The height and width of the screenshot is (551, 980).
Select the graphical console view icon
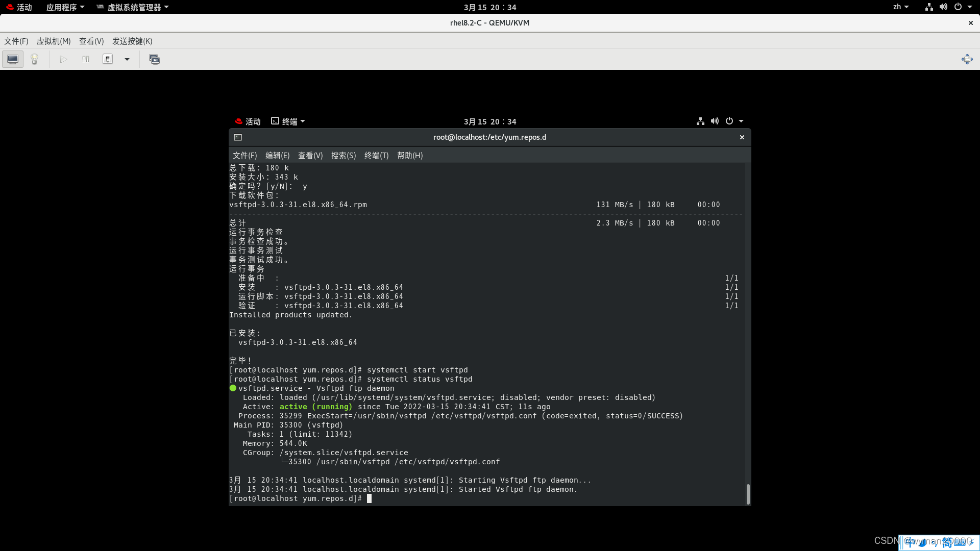(x=12, y=59)
